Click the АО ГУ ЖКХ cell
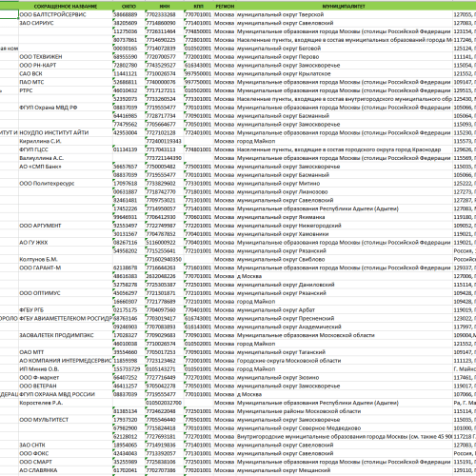The width and height of the screenshot is (476, 476). coord(66,243)
